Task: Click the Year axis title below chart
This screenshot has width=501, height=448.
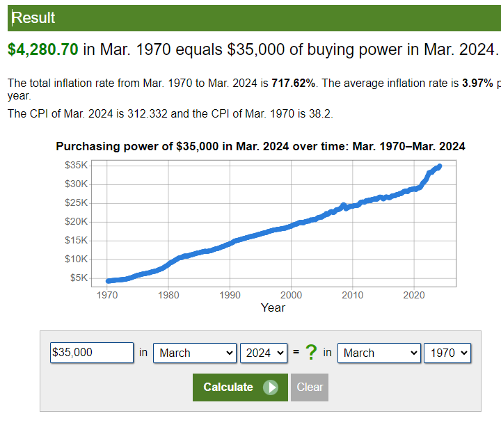Action: [x=273, y=307]
